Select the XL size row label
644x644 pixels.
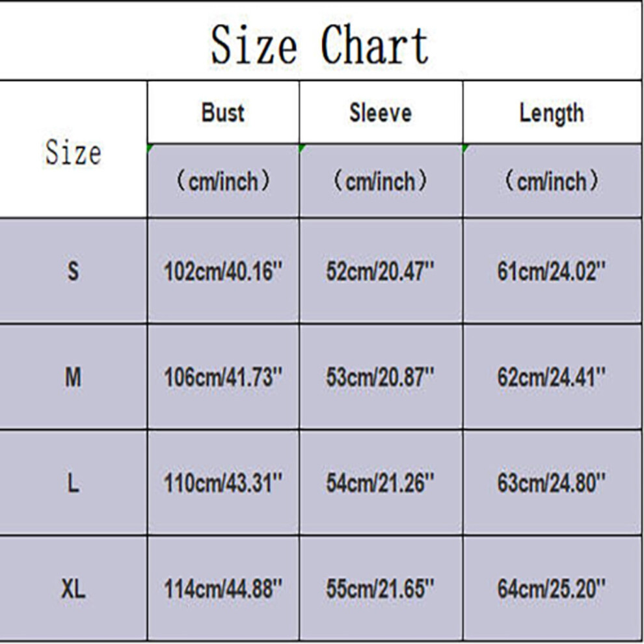73,588
